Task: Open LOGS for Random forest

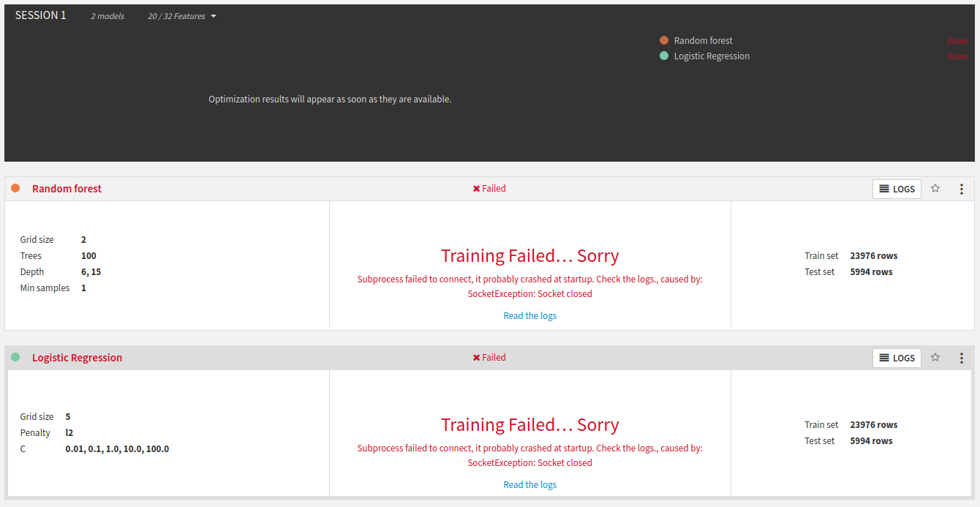Action: pyautogui.click(x=897, y=189)
